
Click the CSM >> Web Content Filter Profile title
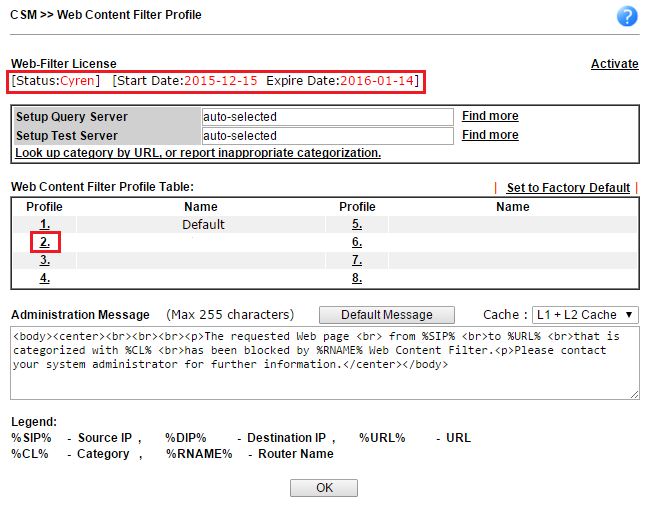click(x=106, y=15)
